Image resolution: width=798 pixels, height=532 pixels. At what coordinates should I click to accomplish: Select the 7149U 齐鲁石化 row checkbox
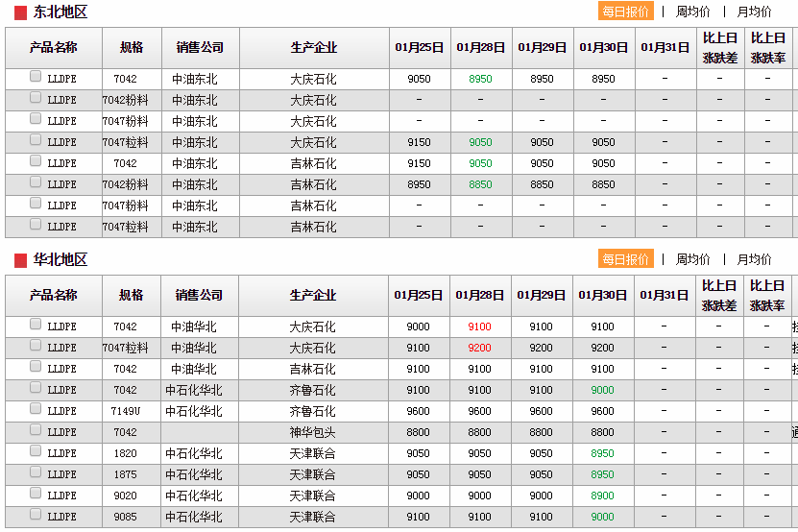click(x=36, y=408)
